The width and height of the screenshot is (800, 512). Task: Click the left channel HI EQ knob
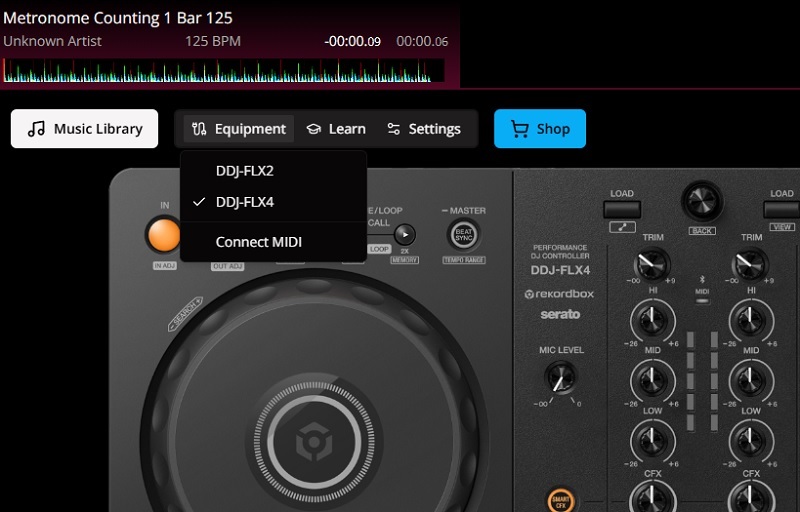tap(653, 321)
